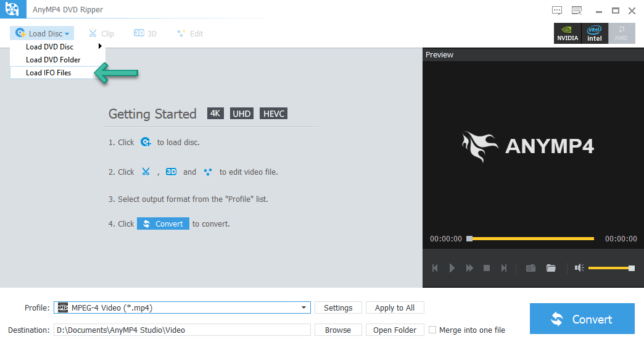The width and height of the screenshot is (644, 347).
Task: Click Apply to All button
Action: 395,307
